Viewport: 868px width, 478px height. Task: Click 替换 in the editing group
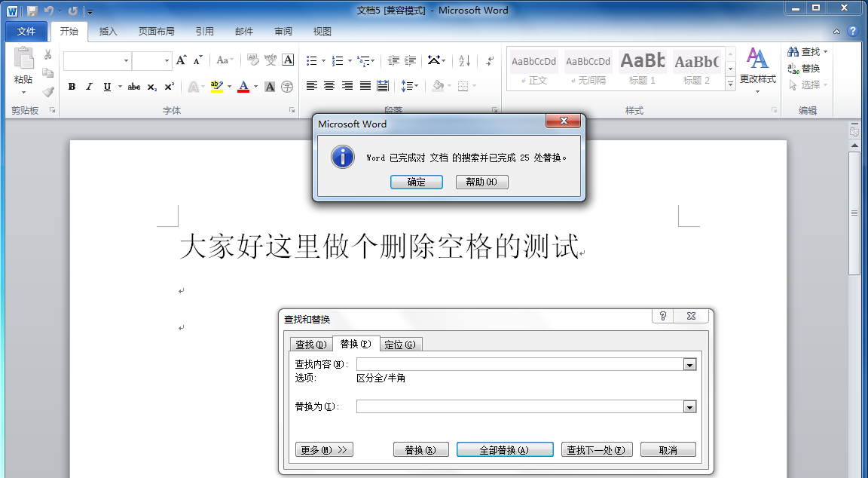804,68
